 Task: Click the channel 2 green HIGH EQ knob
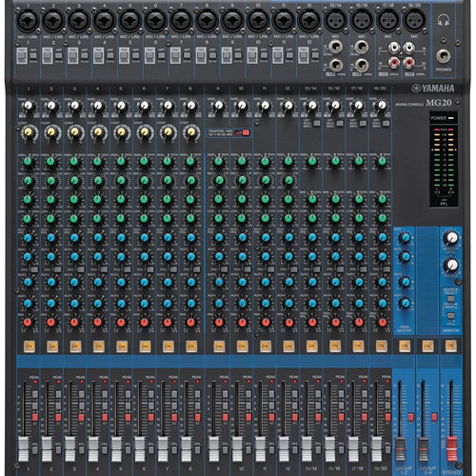coord(50,162)
